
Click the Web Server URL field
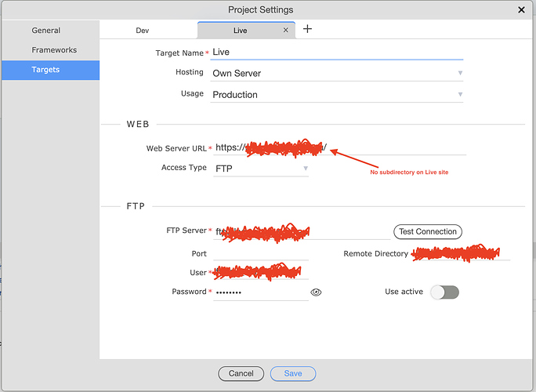click(341, 147)
